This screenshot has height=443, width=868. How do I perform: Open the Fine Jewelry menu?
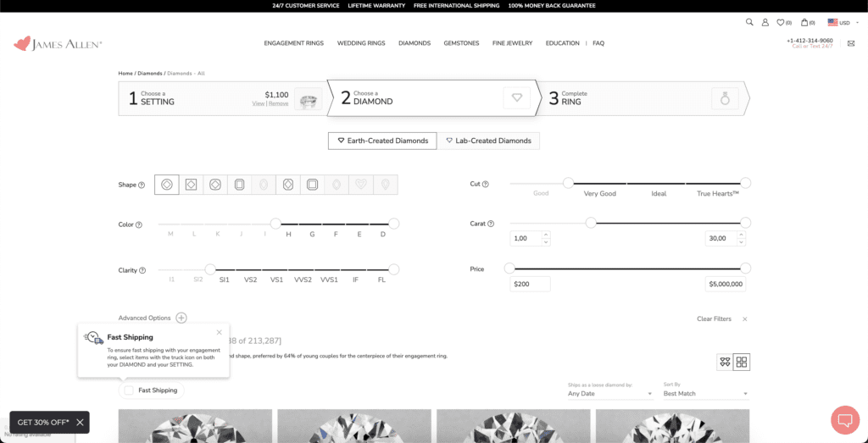[512, 43]
